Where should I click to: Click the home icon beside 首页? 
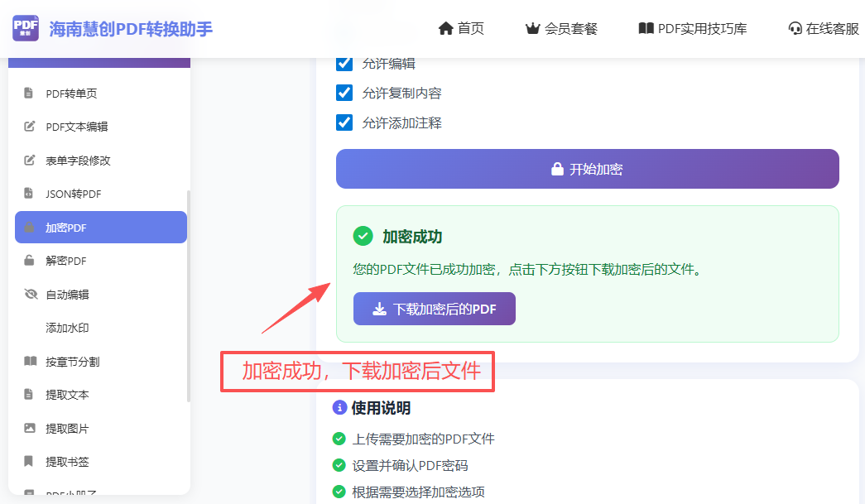click(x=445, y=28)
